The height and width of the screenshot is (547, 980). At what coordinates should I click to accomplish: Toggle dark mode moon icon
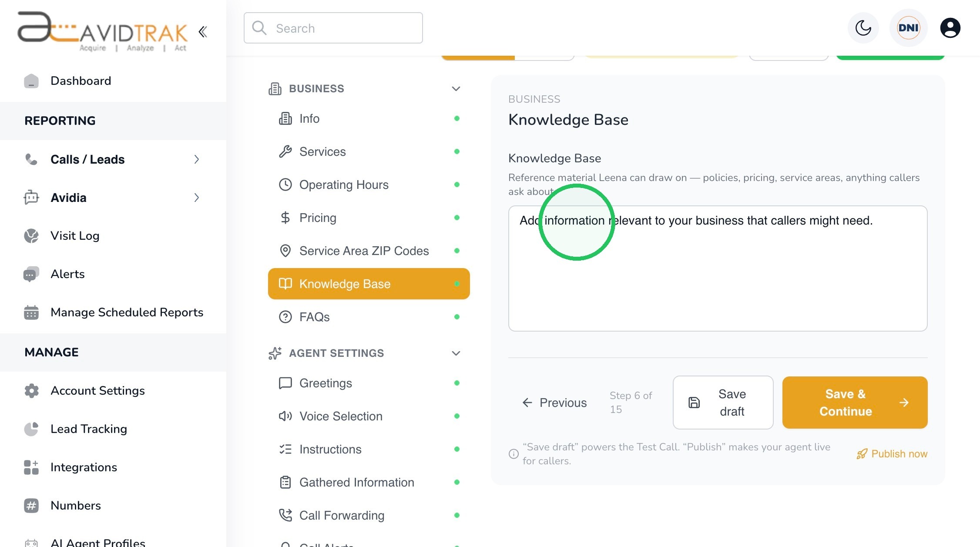point(863,28)
